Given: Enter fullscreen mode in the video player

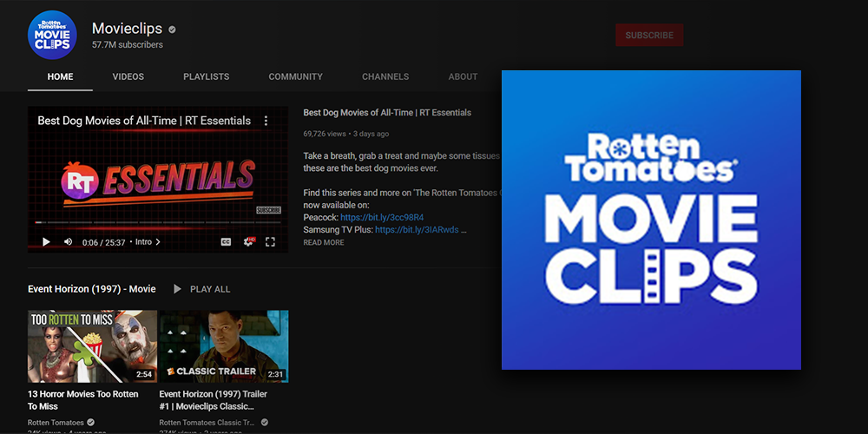Looking at the screenshot, I should click(x=270, y=242).
